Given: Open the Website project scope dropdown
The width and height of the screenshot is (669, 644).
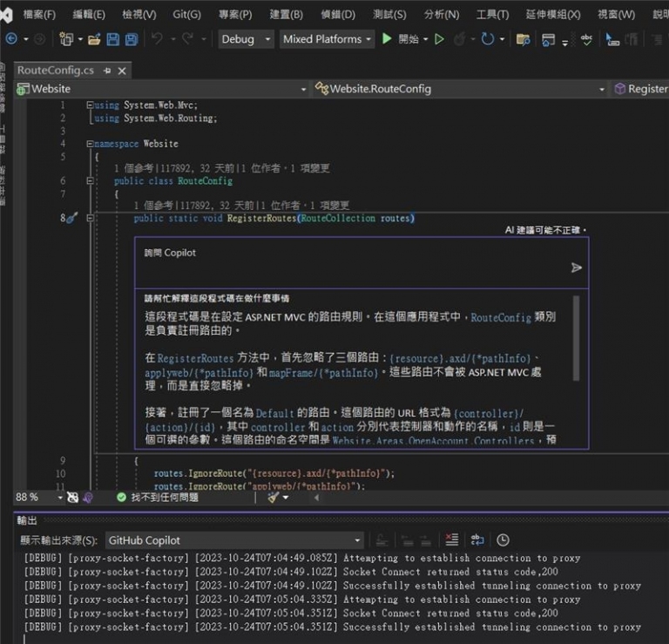Looking at the screenshot, I should click(x=161, y=89).
